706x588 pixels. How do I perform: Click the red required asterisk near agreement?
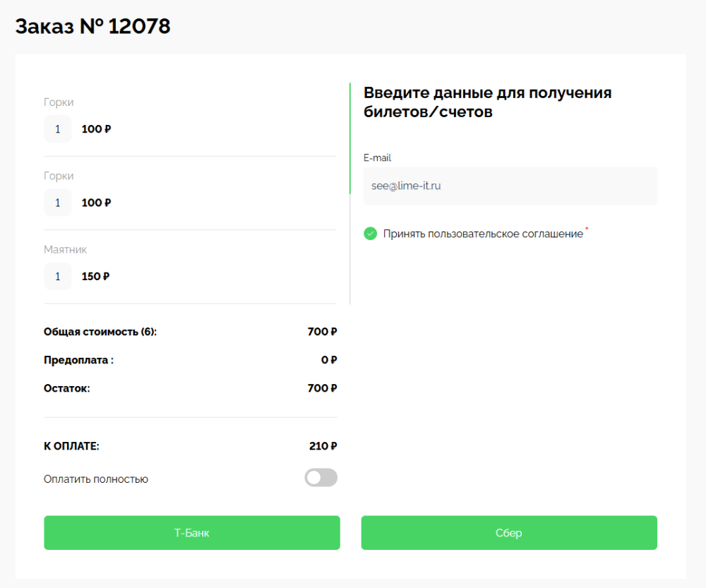point(587,229)
